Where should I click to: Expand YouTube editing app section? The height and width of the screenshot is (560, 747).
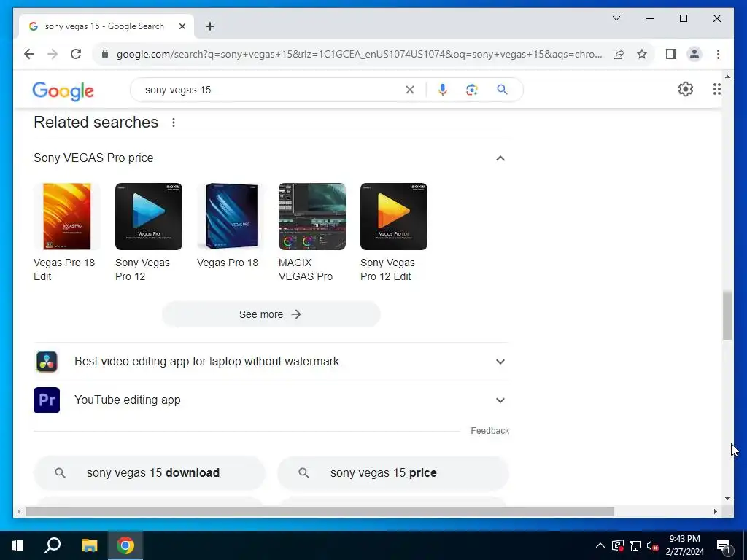500,400
